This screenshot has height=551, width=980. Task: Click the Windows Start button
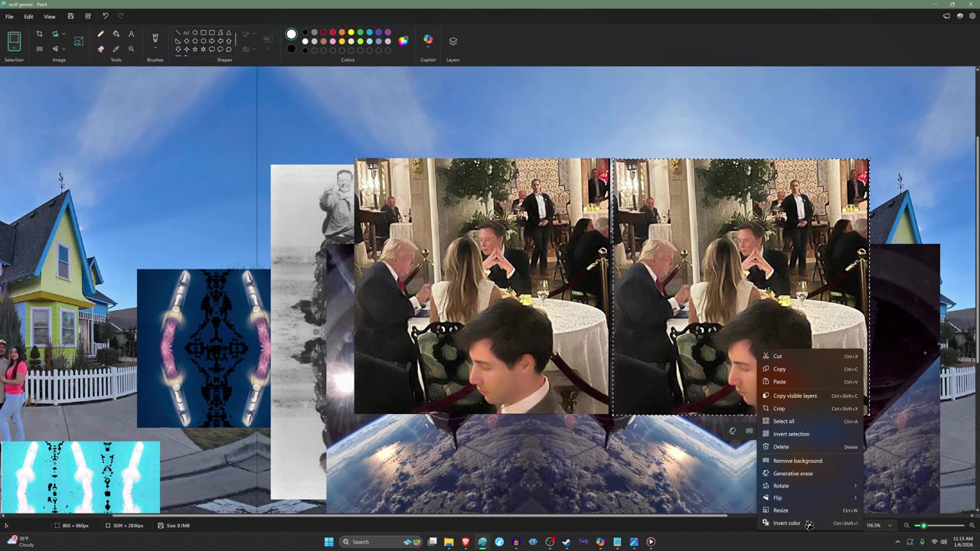[x=329, y=542]
